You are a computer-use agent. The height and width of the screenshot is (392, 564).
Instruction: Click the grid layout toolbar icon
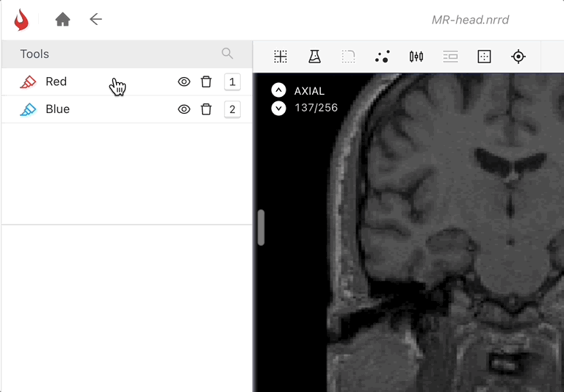point(281,57)
